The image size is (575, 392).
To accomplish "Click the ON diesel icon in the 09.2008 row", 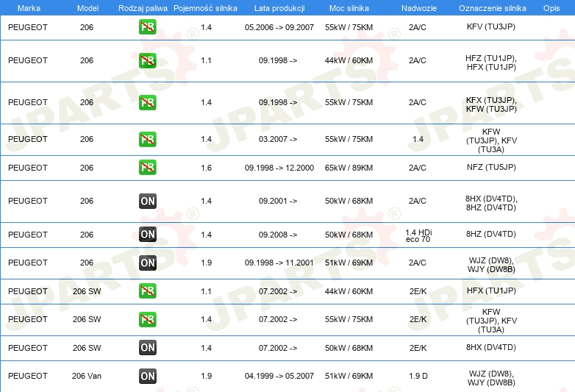I will 148,235.
